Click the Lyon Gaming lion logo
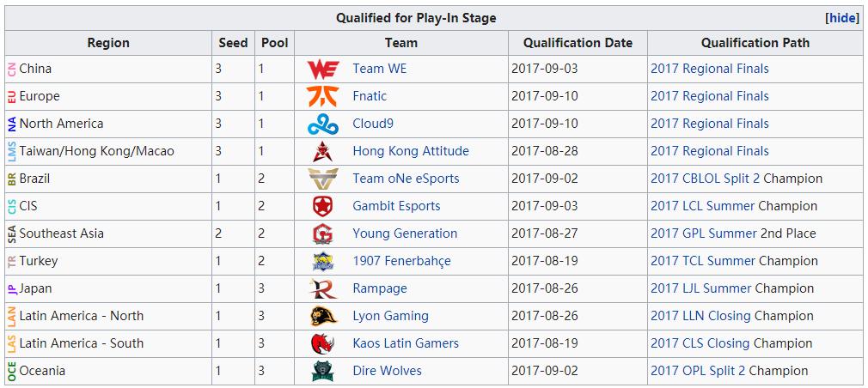This screenshot has width=868, height=388. coord(323,316)
